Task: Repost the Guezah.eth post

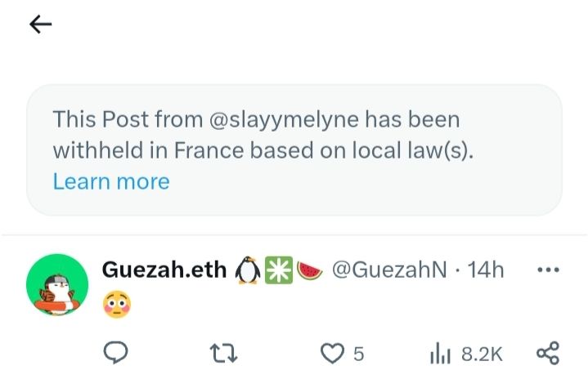Action: pos(222,353)
